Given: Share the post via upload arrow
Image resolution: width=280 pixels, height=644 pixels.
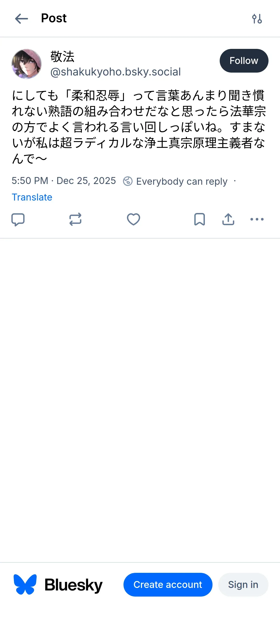Looking at the screenshot, I should click(228, 219).
